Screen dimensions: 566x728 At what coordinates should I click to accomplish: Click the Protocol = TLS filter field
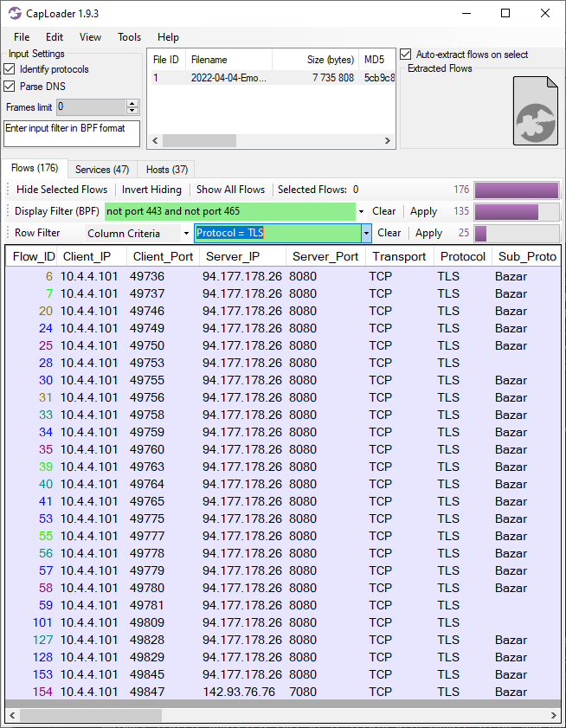point(278,233)
